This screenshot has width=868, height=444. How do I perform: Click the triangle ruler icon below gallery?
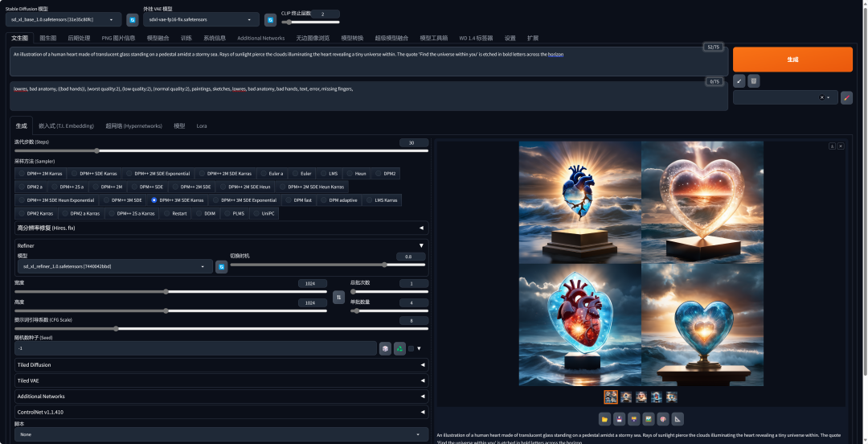pyautogui.click(x=678, y=418)
